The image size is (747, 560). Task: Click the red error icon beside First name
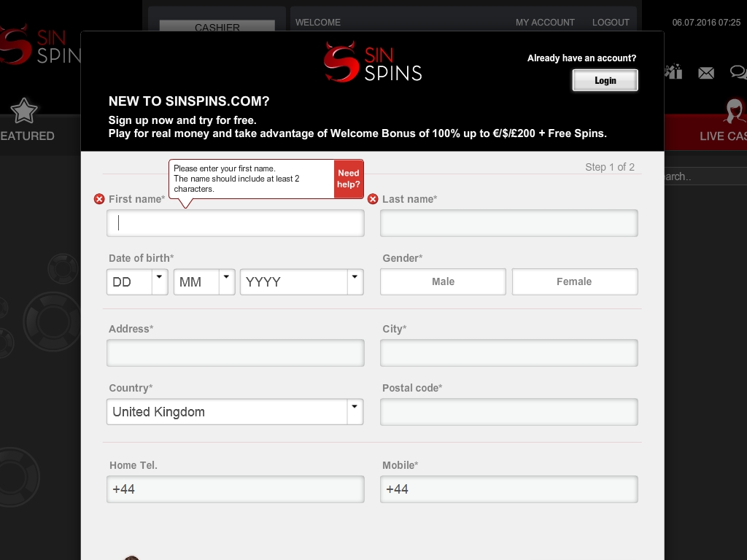(99, 199)
